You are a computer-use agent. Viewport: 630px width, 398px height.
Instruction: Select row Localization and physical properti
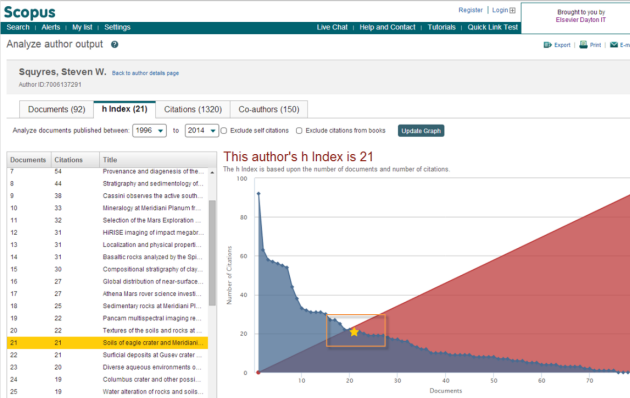(108, 245)
